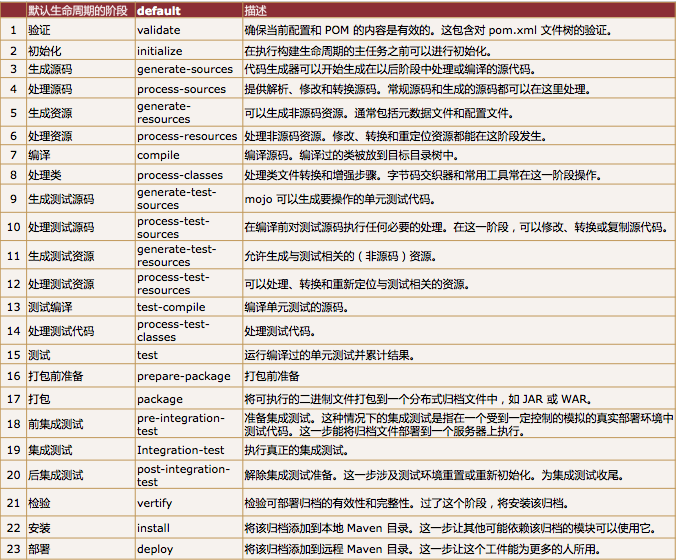
Task: Click the description '编译源码。编译过的类被放到目标目录树中。'
Action: (x=352, y=155)
